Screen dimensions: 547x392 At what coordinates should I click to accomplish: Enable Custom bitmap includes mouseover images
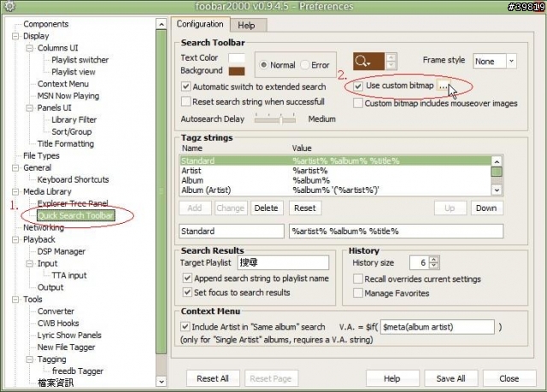click(x=358, y=103)
